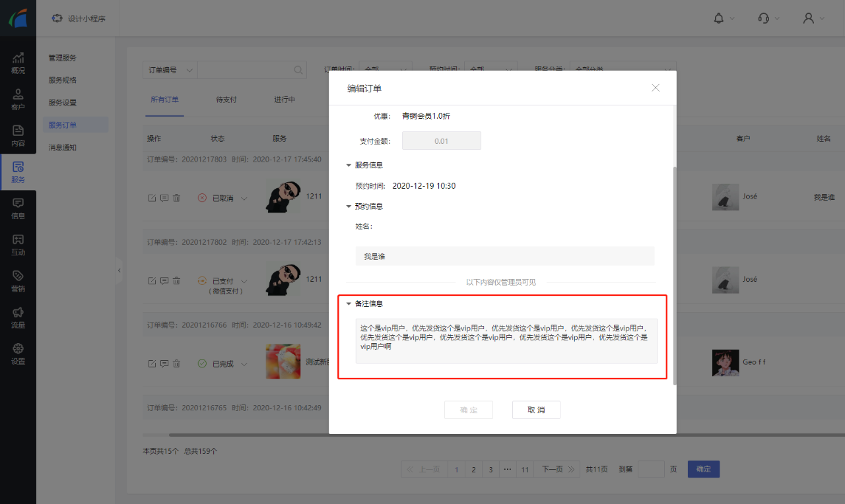Viewport: 845px width, 504px height.
Task: Open the 概况 overview sidebar icon
Action: point(18,63)
